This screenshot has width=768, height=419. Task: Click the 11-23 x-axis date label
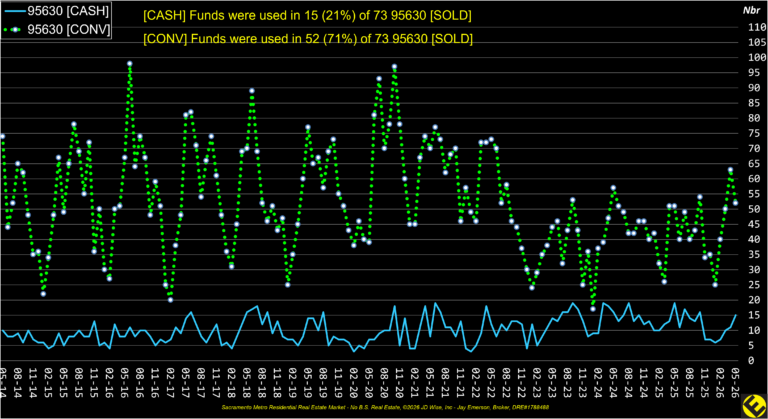583,383
